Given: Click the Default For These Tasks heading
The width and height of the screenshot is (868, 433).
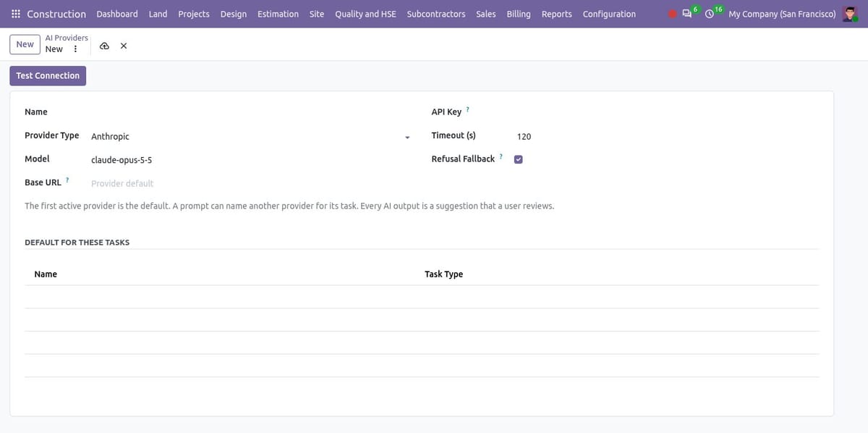Looking at the screenshot, I should [x=77, y=243].
